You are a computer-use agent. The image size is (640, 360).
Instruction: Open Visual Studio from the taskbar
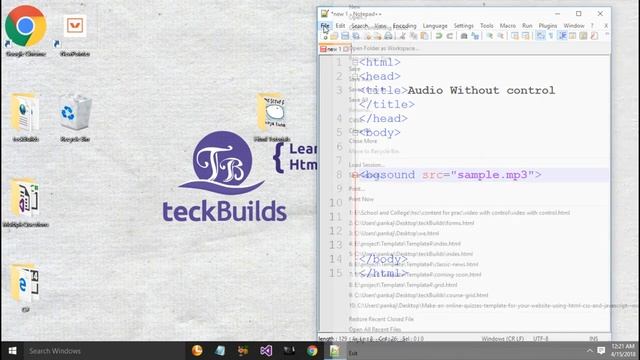click(x=266, y=351)
